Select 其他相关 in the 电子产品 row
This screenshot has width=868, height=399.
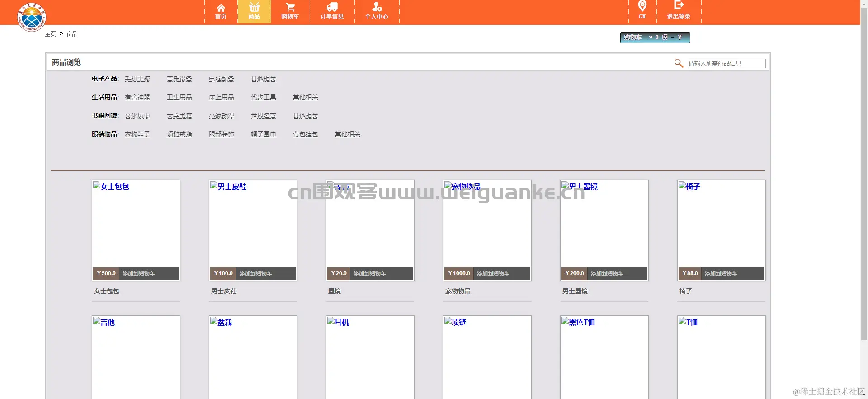264,79
